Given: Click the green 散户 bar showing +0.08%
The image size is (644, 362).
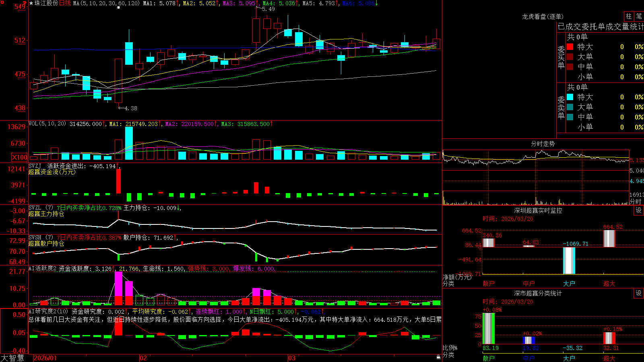Looking at the screenshot, I should 489,329.
